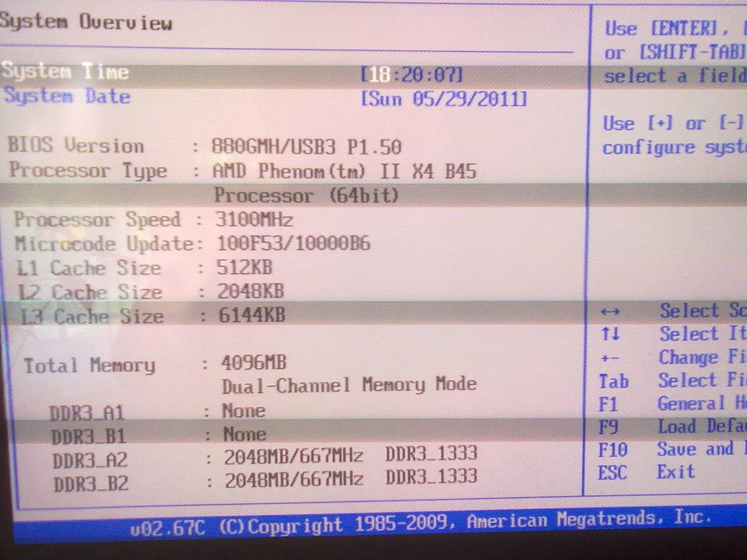This screenshot has width=747, height=560.
Task: Click the 4096MB total memory value
Action: (254, 363)
